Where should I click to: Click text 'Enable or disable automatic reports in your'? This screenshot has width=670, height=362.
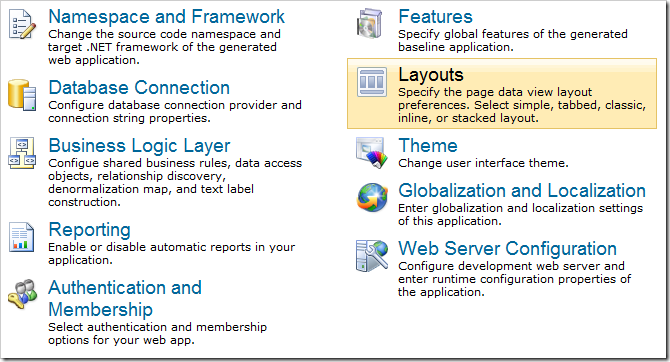tap(172, 247)
